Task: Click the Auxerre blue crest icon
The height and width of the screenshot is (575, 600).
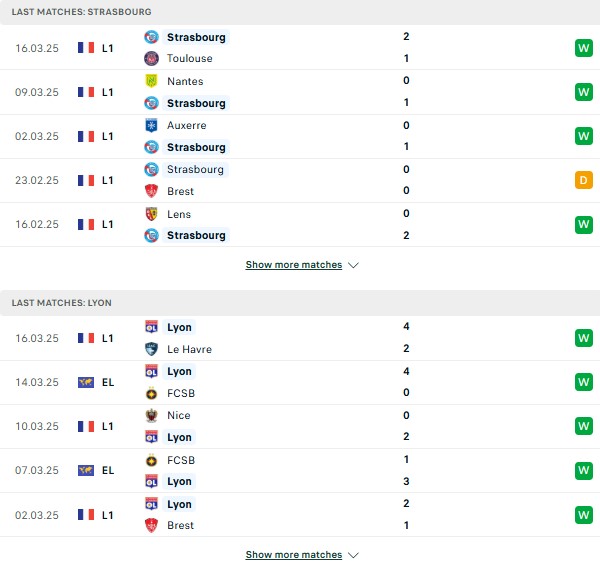Action: (152, 125)
